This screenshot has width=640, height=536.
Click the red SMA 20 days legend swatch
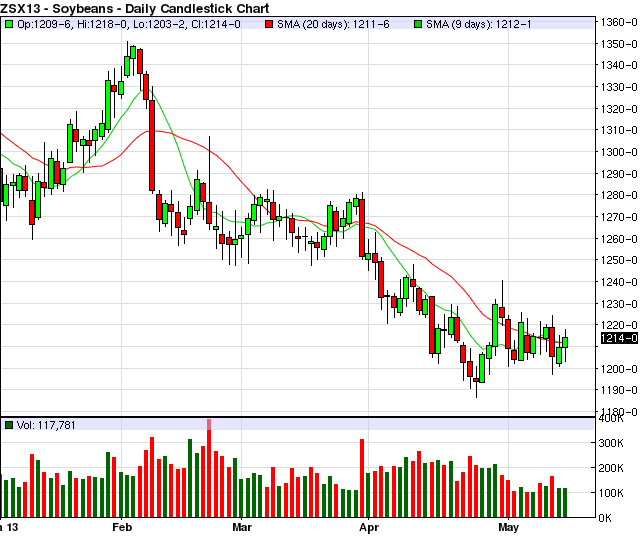(269, 24)
